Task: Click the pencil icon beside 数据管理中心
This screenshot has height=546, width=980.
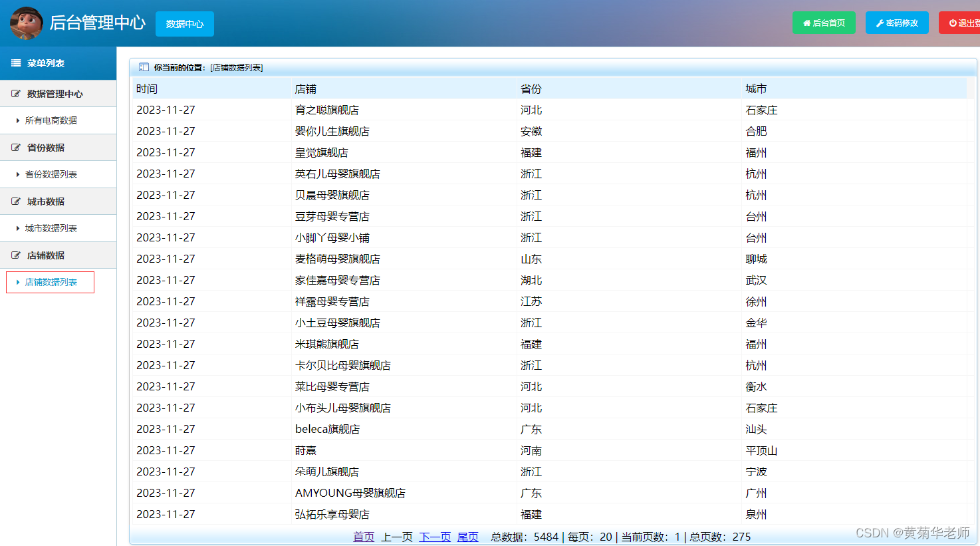Action: pos(15,93)
